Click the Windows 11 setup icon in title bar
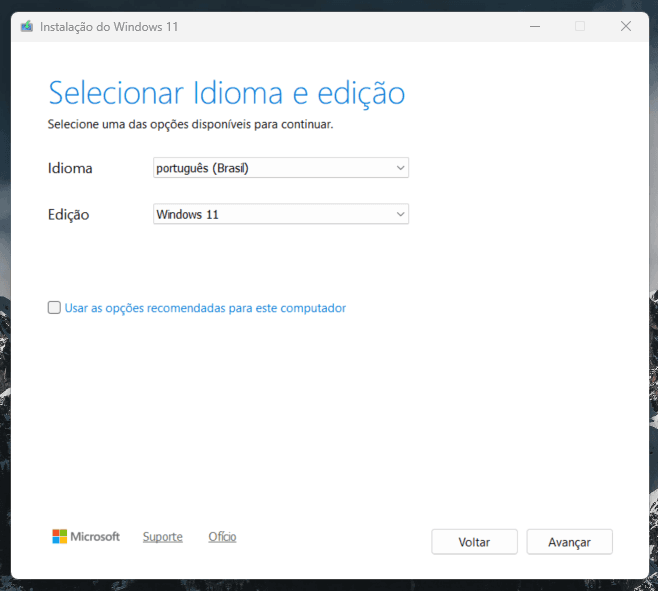This screenshot has height=591, width=658. coord(27,26)
